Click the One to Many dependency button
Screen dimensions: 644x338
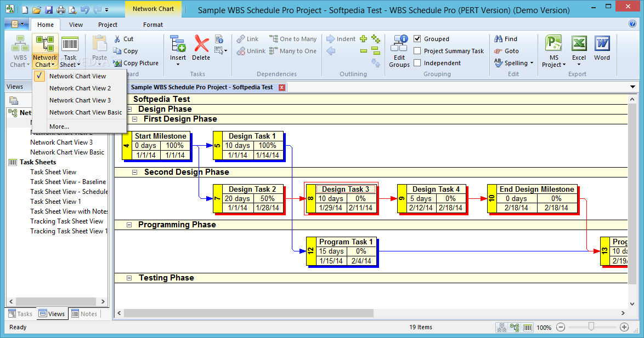293,39
